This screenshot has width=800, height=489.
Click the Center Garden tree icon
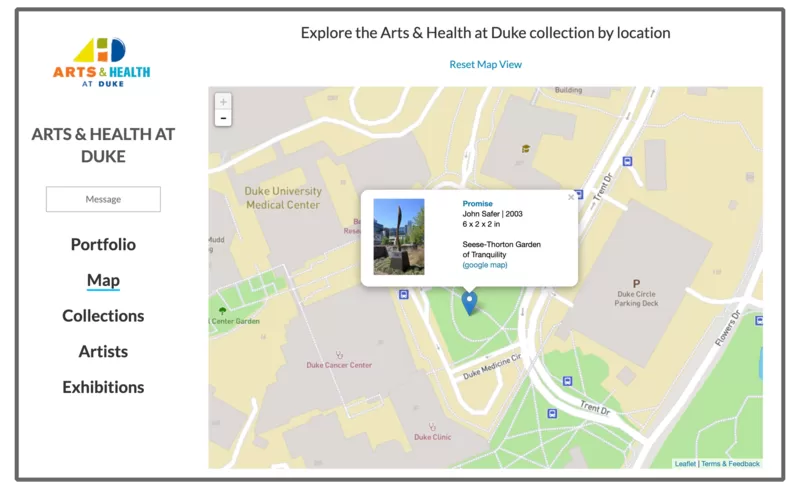[x=222, y=310]
